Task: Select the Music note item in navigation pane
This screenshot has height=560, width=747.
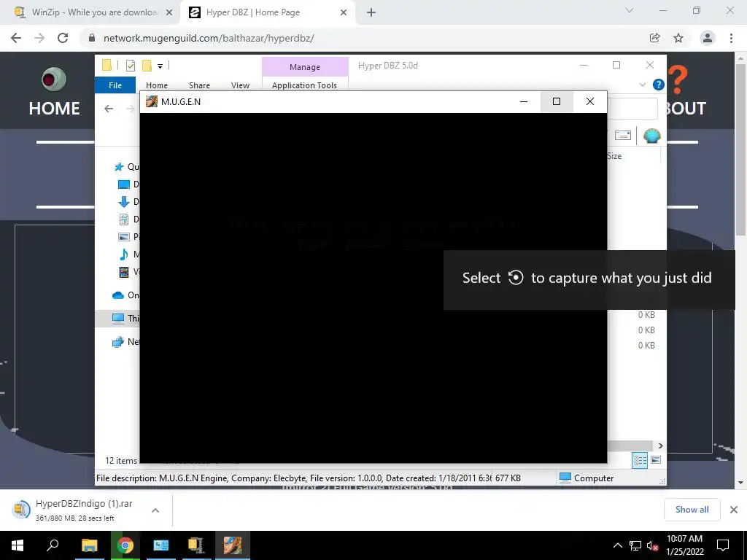Action: pos(128,254)
